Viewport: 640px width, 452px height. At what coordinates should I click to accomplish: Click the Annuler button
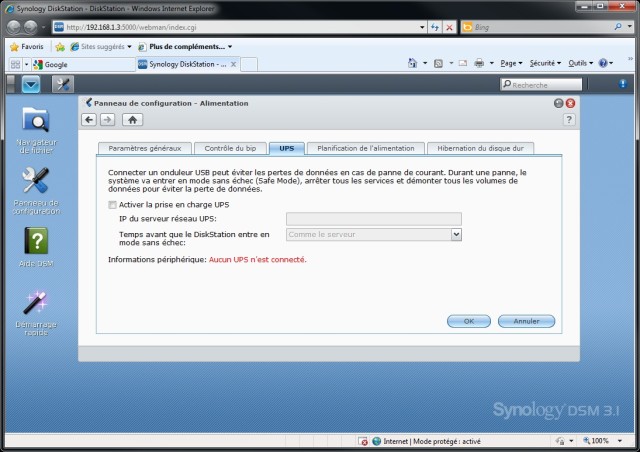tap(526, 321)
